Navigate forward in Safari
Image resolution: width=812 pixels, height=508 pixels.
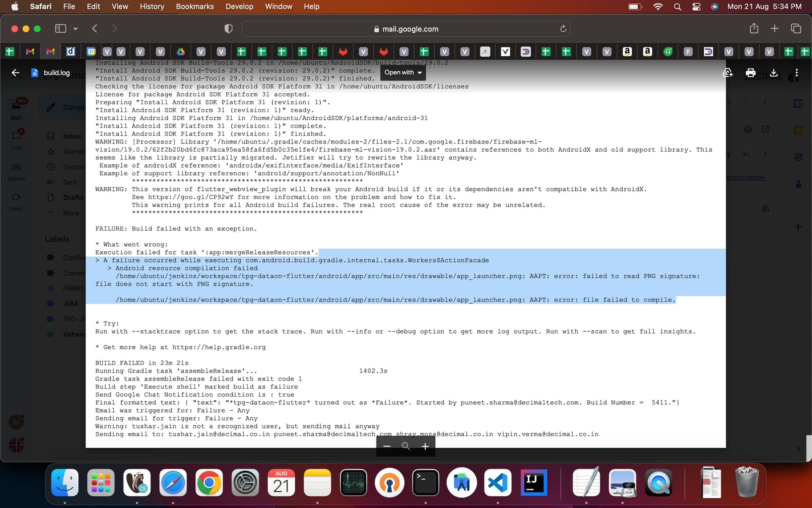click(115, 28)
